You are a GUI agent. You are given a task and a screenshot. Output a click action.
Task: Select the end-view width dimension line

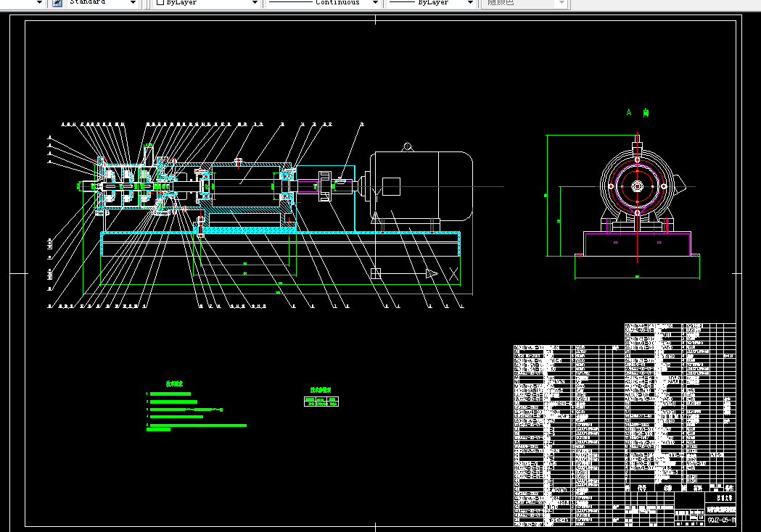click(x=637, y=278)
